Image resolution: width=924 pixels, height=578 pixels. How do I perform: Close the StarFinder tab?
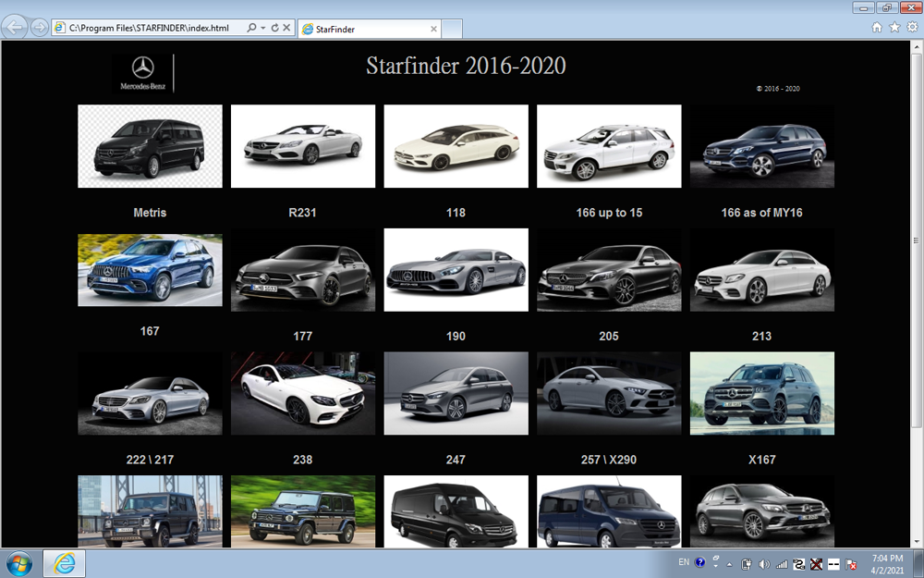pyautogui.click(x=433, y=29)
